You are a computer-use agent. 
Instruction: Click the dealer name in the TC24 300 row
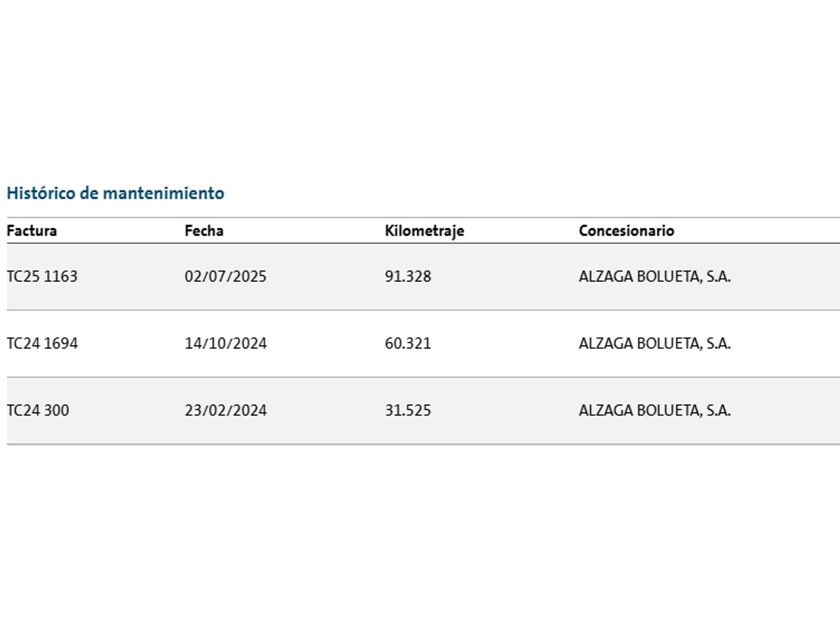point(654,411)
